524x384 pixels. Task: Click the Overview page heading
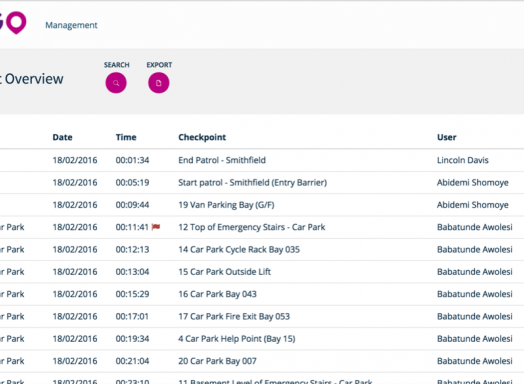[x=34, y=79]
